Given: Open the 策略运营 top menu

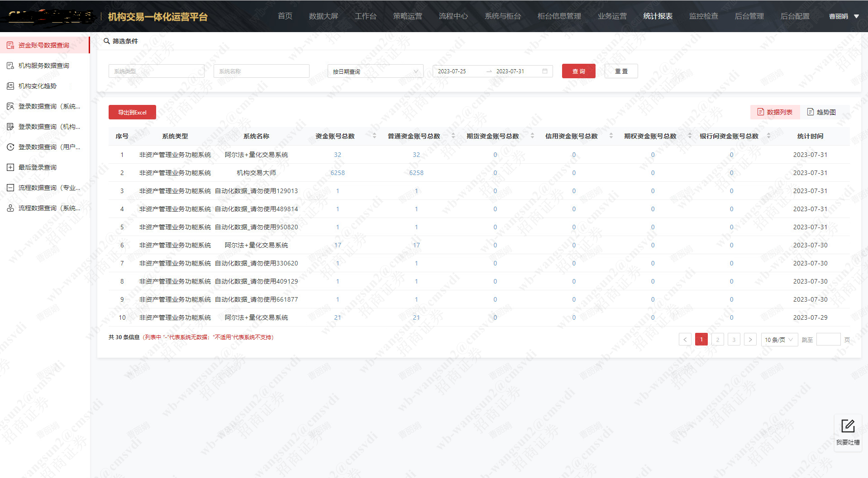Looking at the screenshot, I should (408, 16).
